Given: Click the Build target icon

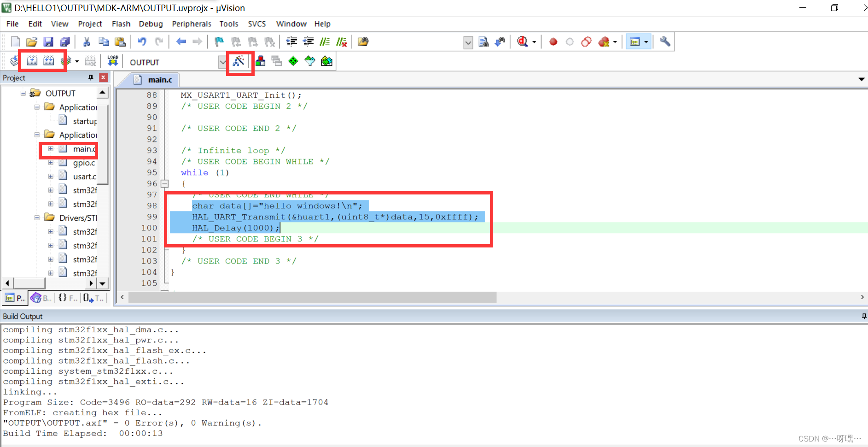Looking at the screenshot, I should point(32,61).
